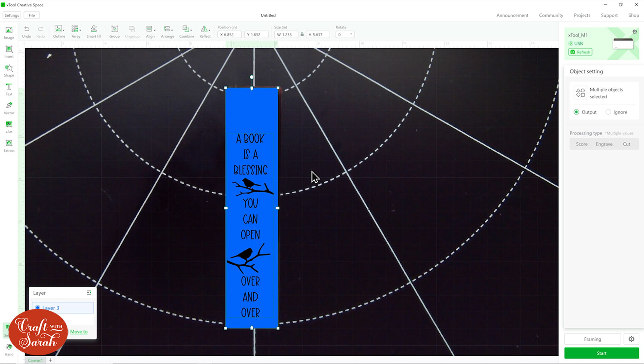Viewport: 644px width, 364px height.
Task: Undo the last action
Action: pos(27,31)
